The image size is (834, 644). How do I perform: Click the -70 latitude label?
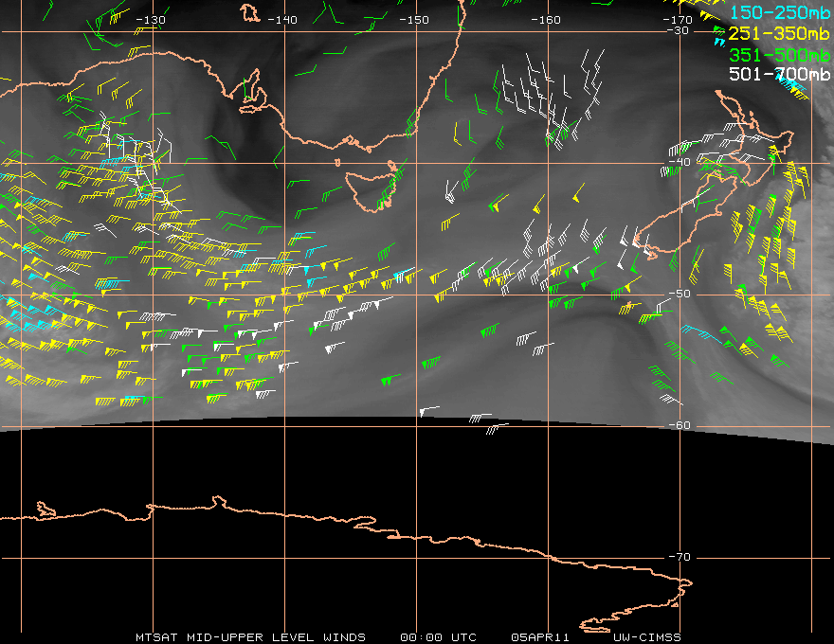[x=680, y=557]
